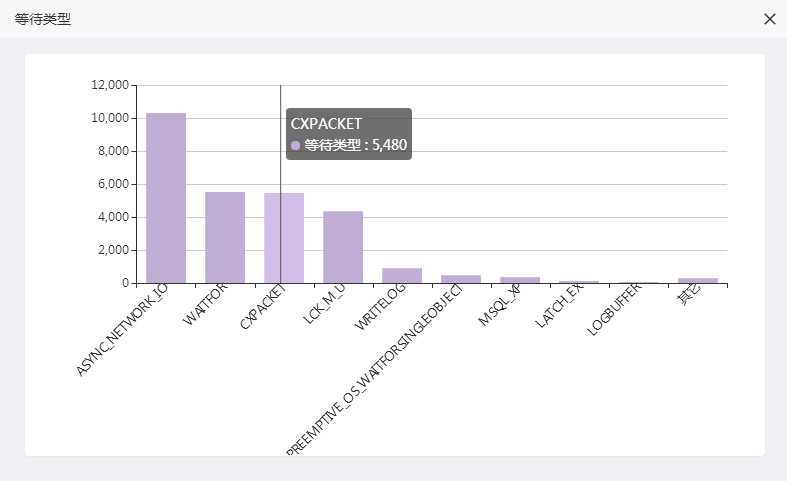Click the 等待类型 dialog title
Viewport: 787px width, 481px height.
pos(43,19)
